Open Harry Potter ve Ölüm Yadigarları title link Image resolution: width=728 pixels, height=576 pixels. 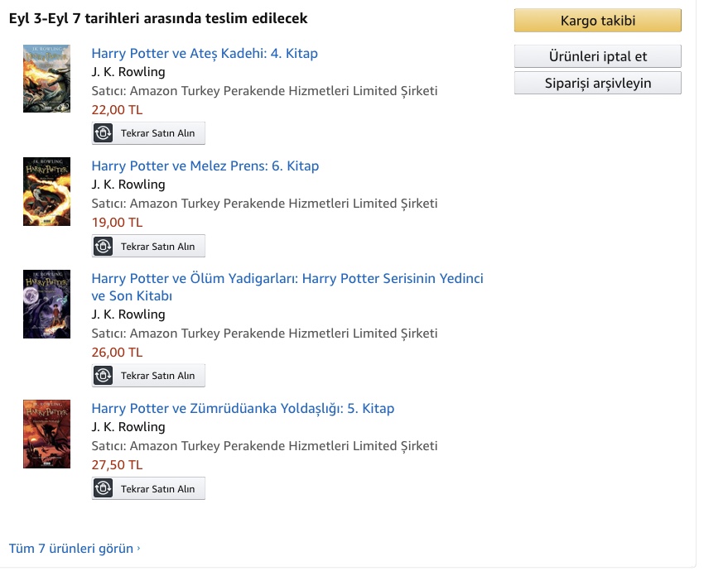click(x=287, y=279)
